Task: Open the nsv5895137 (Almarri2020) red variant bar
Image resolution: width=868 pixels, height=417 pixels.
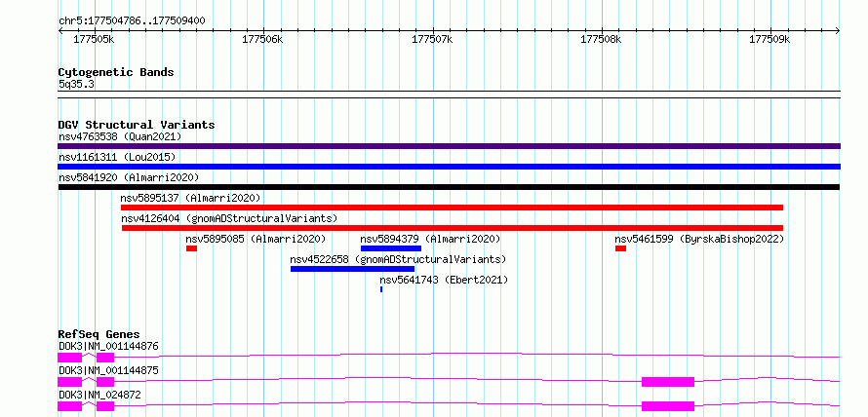Action: tap(452, 208)
